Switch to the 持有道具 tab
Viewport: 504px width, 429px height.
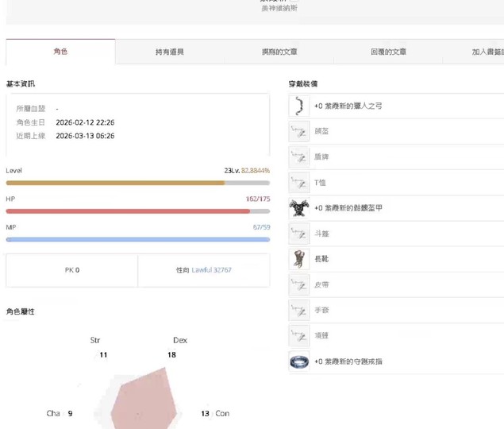click(170, 52)
